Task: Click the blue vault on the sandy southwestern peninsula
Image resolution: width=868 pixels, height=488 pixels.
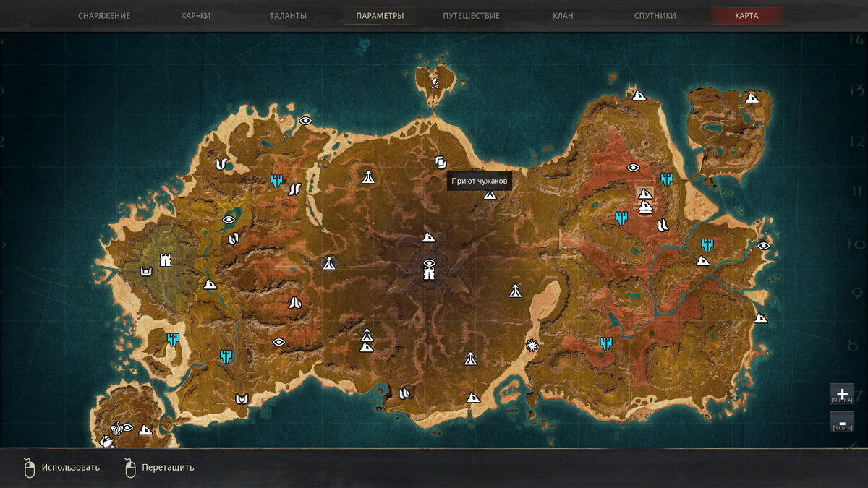Action: click(x=173, y=339)
